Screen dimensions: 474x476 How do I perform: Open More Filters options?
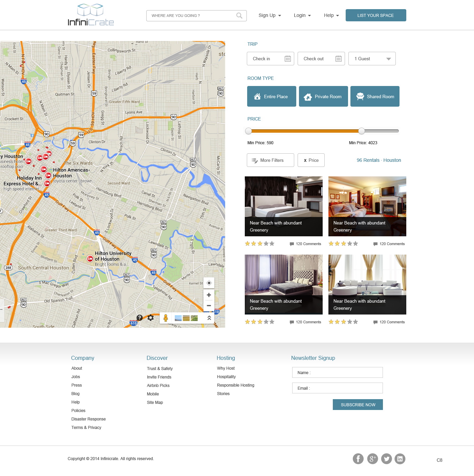pyautogui.click(x=271, y=160)
